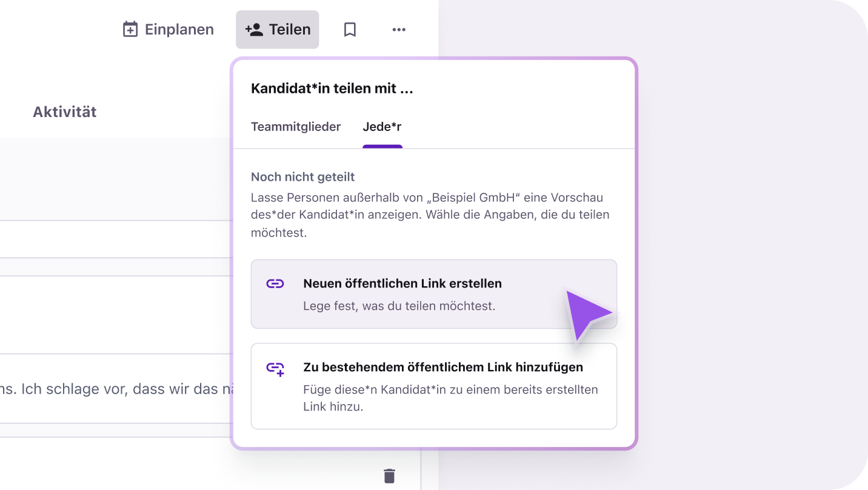Select the Jede*r tab
Viewport: 868px width, 490px height.
point(382,127)
